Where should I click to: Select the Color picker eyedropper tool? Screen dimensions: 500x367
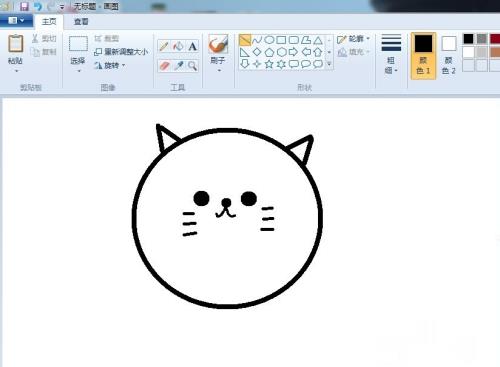(x=178, y=66)
